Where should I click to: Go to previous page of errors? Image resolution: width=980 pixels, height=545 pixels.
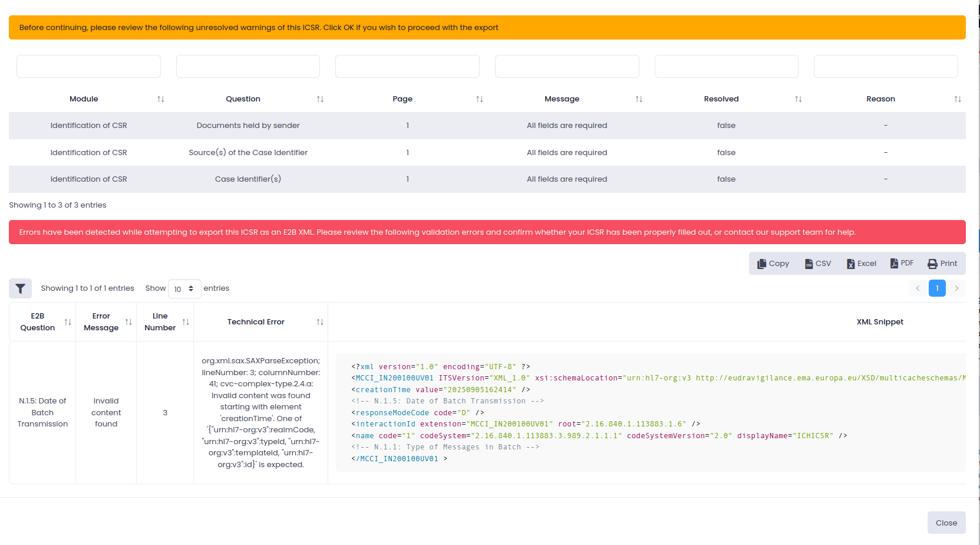tap(918, 288)
